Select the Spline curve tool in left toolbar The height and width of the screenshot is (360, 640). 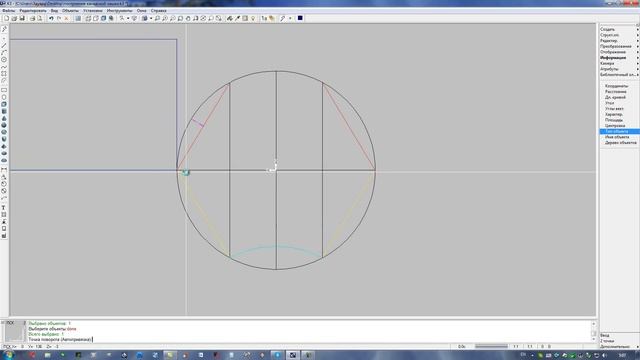coord(4,67)
